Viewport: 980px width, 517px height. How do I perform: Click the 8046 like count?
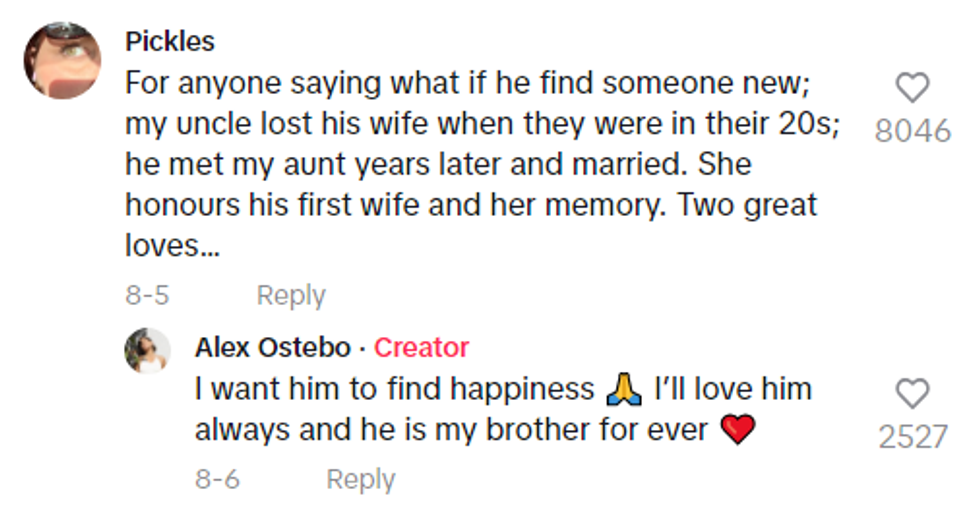[912, 131]
